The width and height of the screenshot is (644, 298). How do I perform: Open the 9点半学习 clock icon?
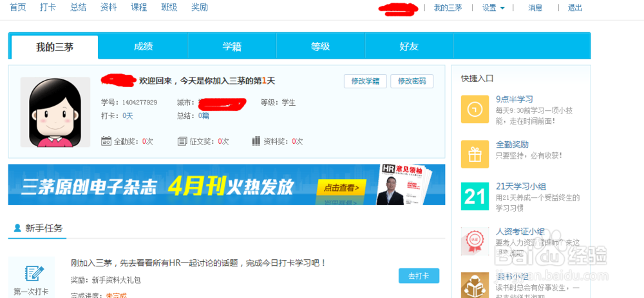475,109
